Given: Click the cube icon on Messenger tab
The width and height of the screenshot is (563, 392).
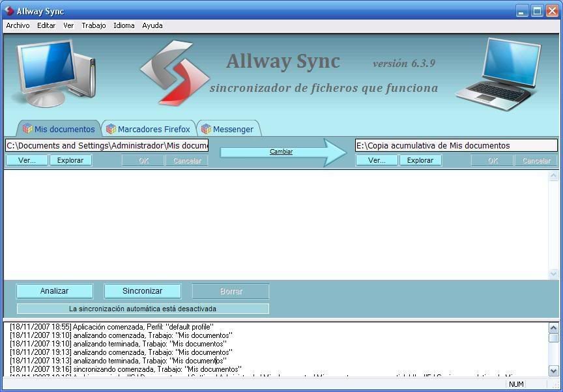Looking at the screenshot, I should pyautogui.click(x=206, y=128).
